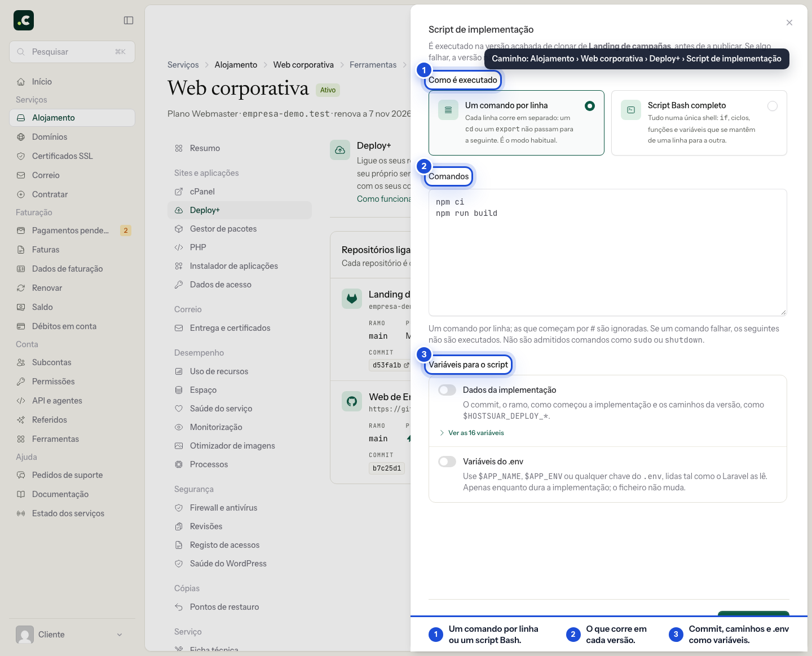This screenshot has width=812, height=656.
Task: Open the 'Como funciona' link
Action: (384, 199)
